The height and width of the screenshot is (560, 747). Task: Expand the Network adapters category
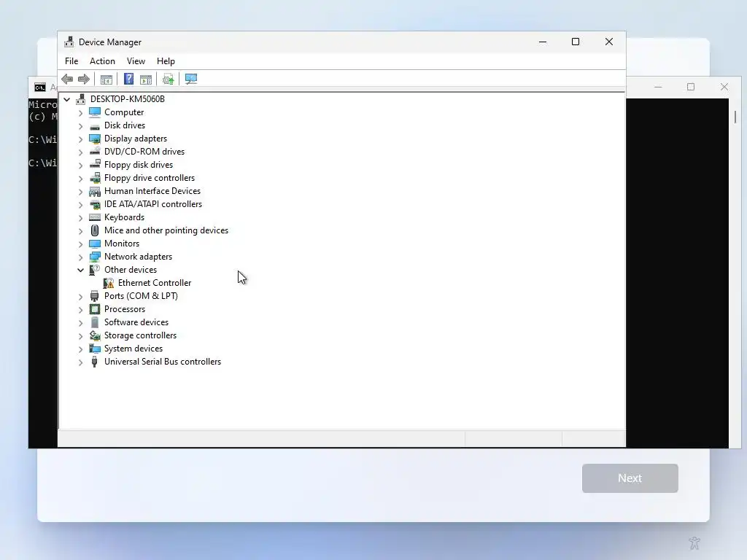coord(80,257)
